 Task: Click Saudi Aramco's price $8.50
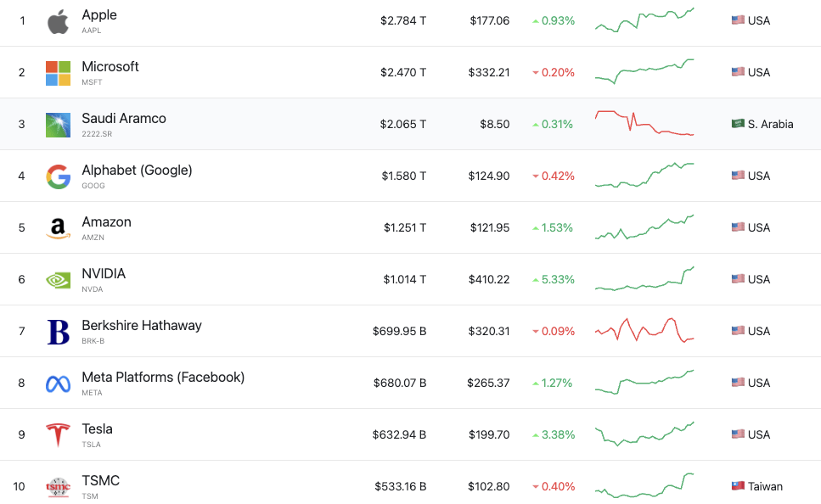495,125
